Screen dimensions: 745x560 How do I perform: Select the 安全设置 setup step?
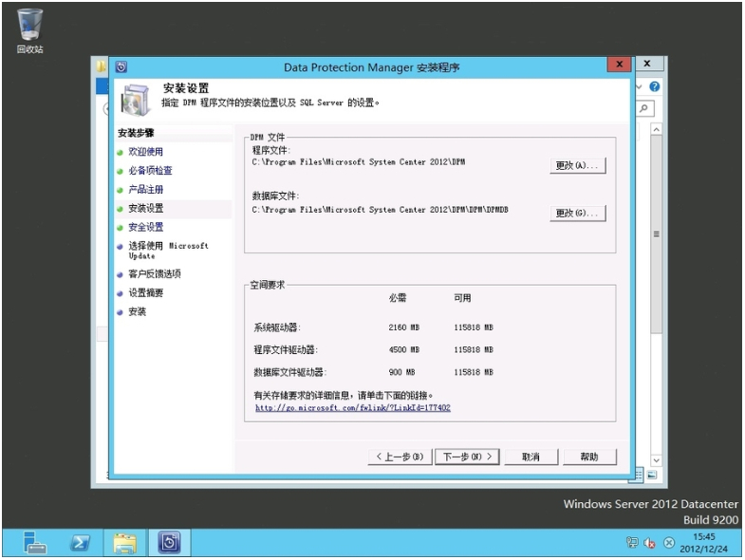coord(145,227)
